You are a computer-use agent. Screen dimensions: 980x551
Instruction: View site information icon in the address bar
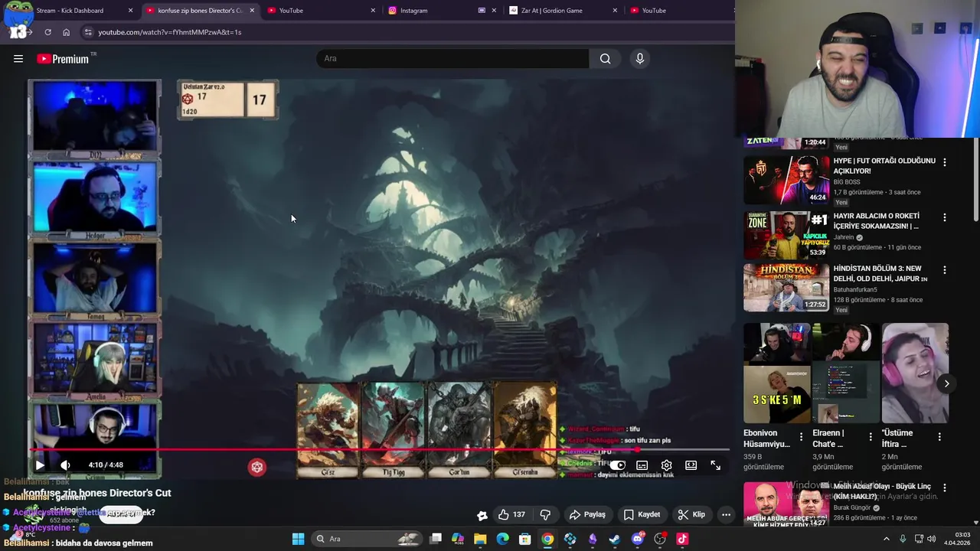click(x=88, y=32)
